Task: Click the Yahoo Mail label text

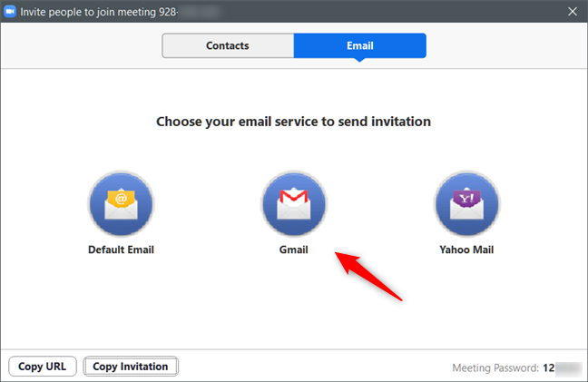Action: coord(466,250)
